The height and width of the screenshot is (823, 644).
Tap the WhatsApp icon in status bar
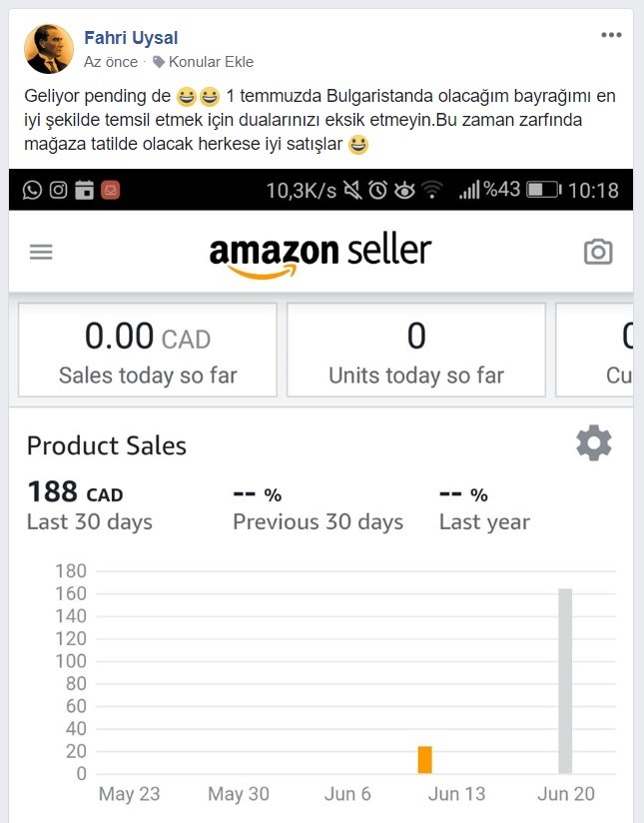pos(32,190)
